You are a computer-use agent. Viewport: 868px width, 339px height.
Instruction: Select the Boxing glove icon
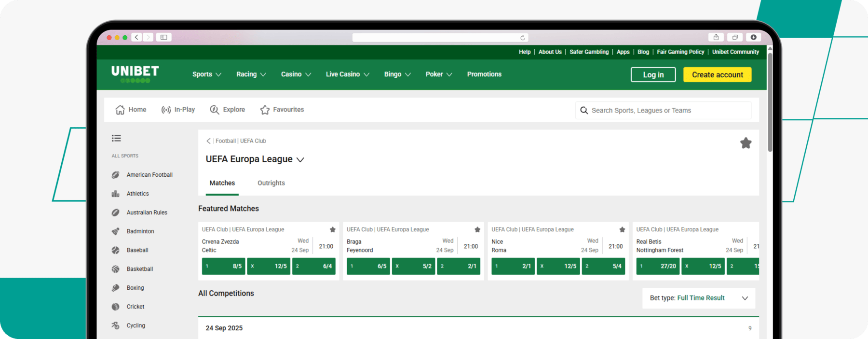[116, 288]
